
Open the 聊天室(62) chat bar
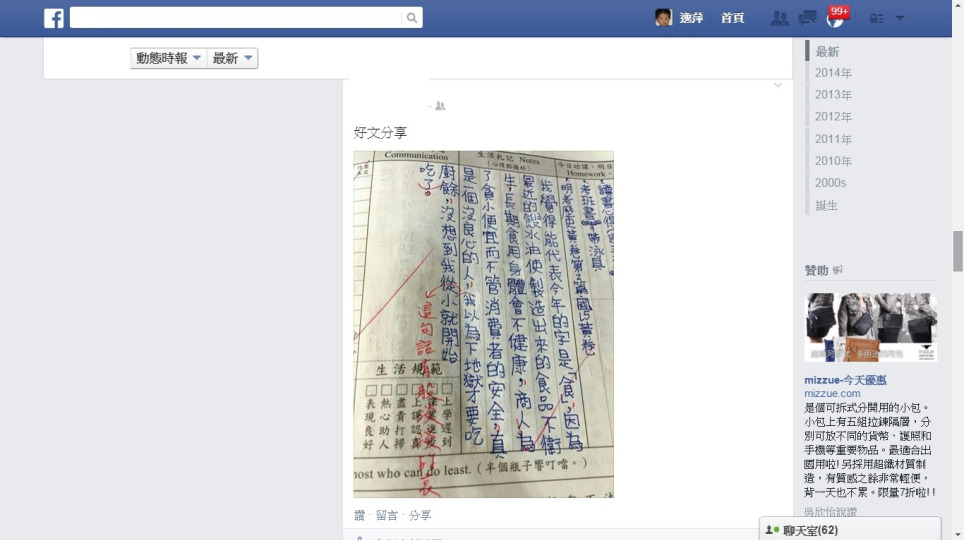(850, 530)
